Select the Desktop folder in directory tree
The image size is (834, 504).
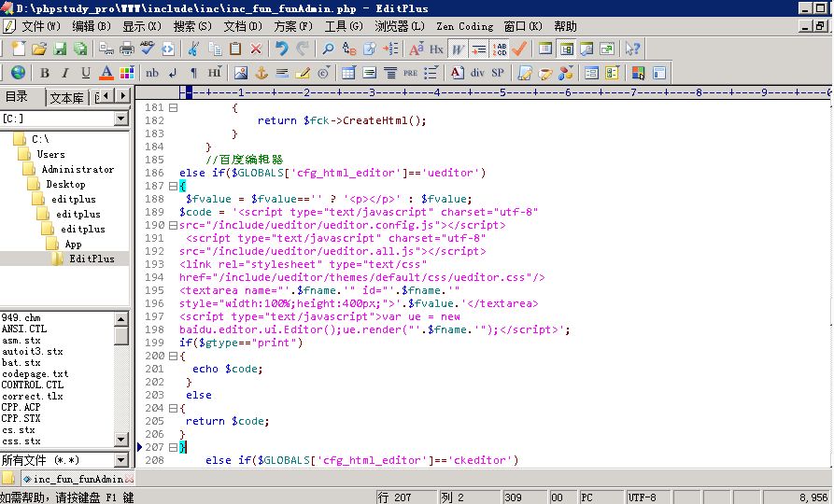tap(65, 185)
